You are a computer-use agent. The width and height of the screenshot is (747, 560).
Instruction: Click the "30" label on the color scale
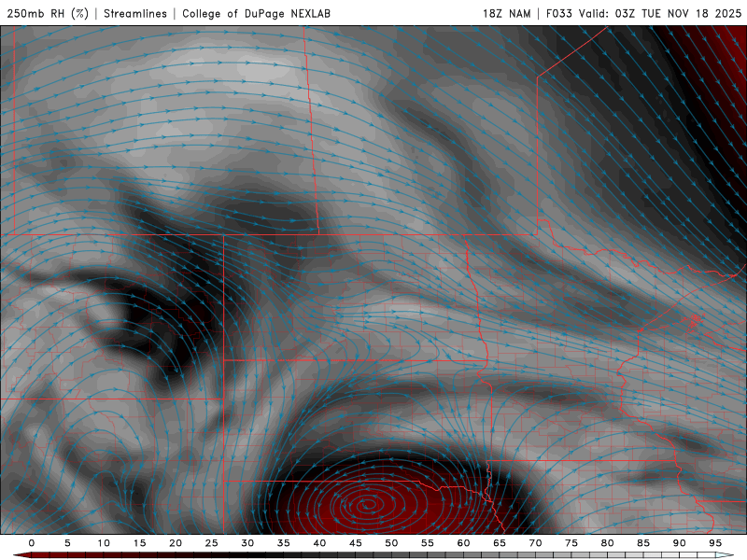tap(247, 543)
